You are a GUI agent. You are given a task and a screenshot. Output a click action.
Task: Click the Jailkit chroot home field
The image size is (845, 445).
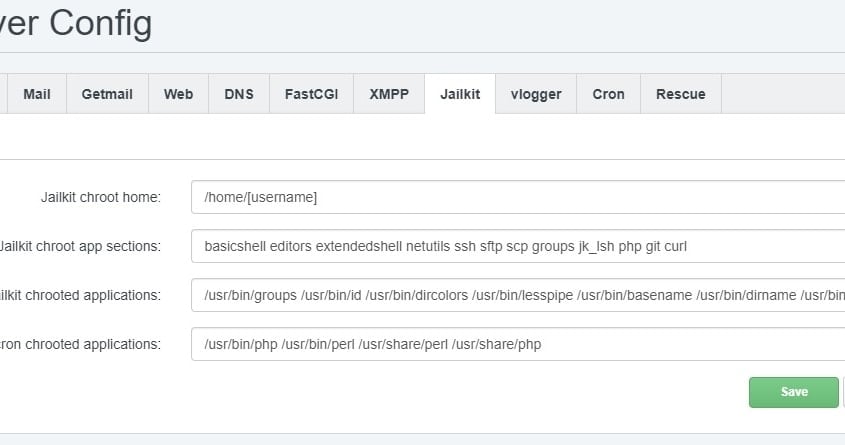(517, 197)
